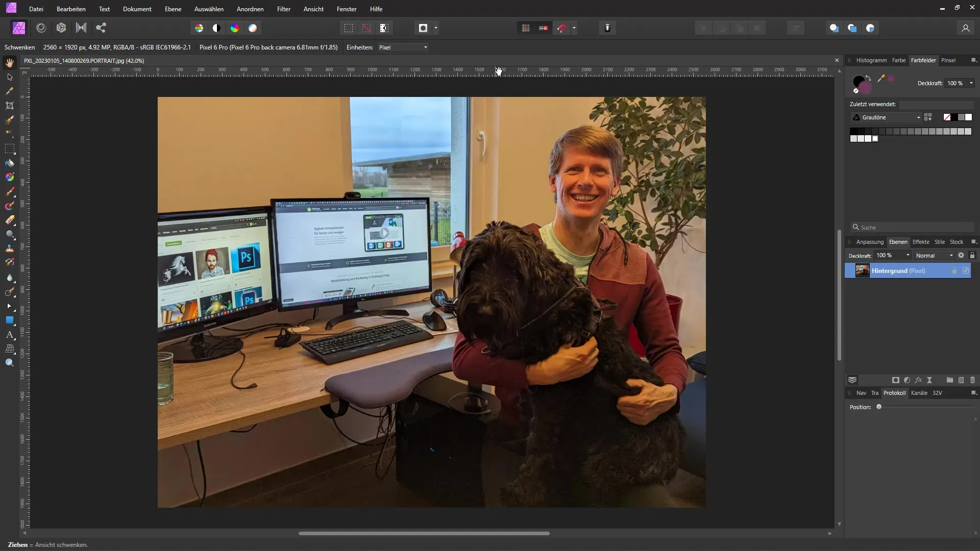This screenshot has height=551, width=980.
Task: Select the Crop tool
Action: point(10,106)
